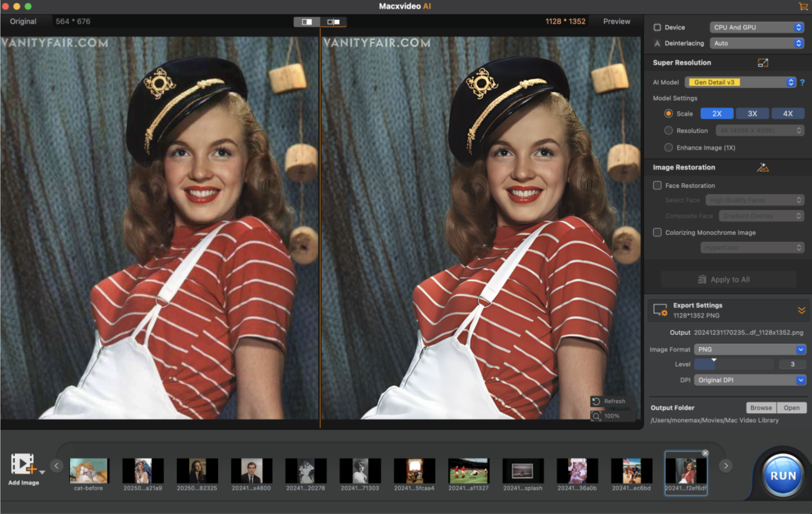Screen dimensions: 812x514
Task: Select the 3X scale option
Action: 752,114
